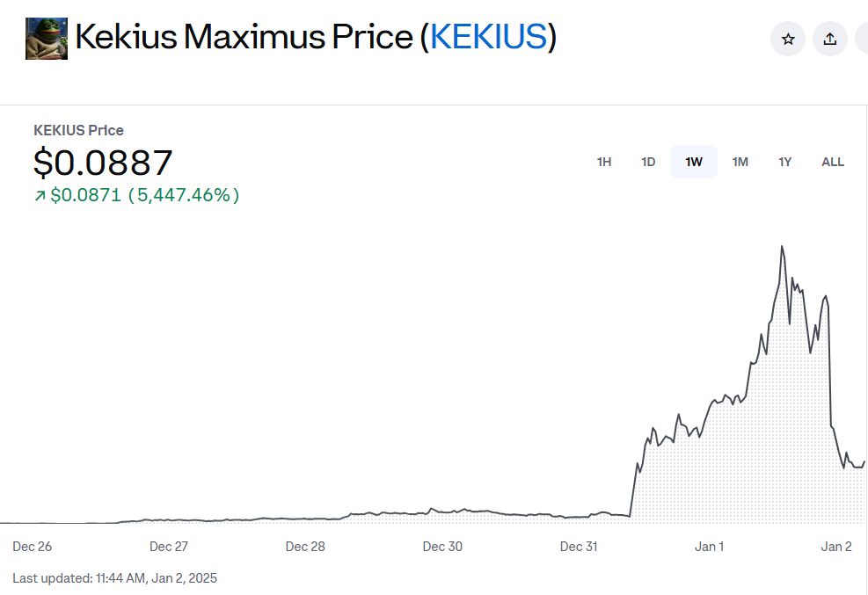Switch chart to 1H timeframe
The image size is (868, 595).
point(604,162)
